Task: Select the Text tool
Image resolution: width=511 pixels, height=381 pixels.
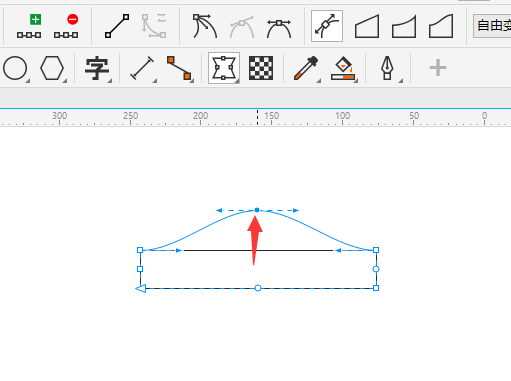Action: point(97,69)
